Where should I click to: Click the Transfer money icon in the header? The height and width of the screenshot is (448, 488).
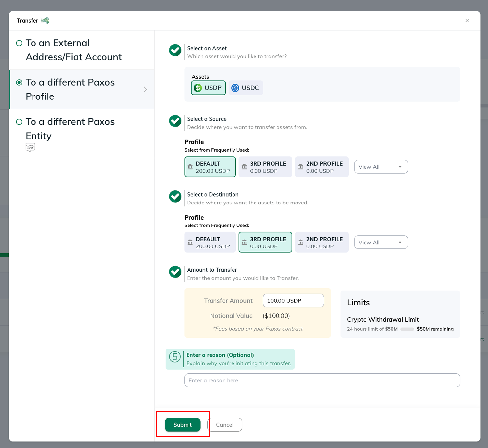(x=45, y=21)
